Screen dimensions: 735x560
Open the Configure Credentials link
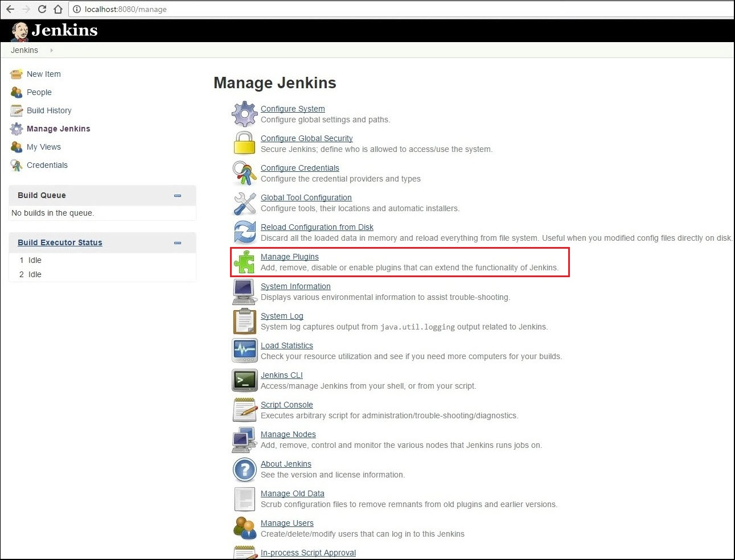[x=300, y=168]
